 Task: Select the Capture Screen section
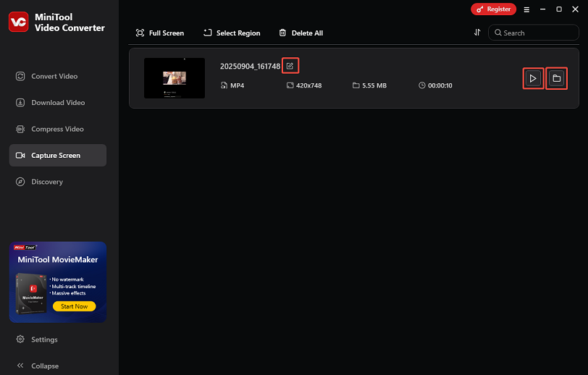tap(58, 155)
